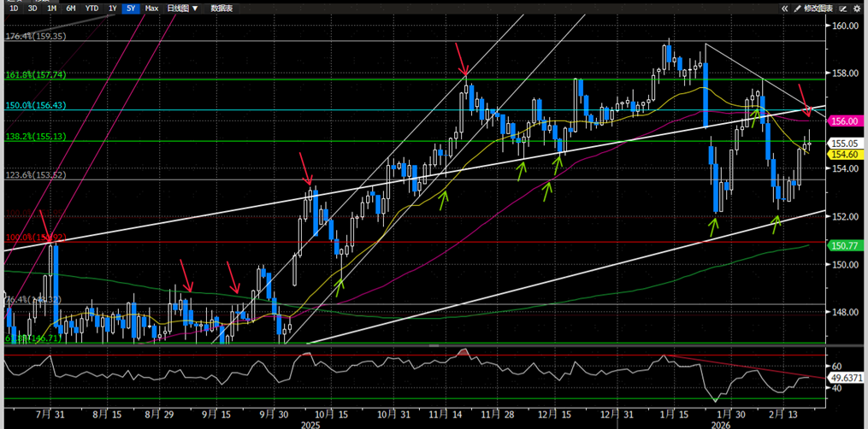868x429 pixels.
Task: Select the 150.0%(156.43) Fibonacci label
Action: [x=35, y=105]
